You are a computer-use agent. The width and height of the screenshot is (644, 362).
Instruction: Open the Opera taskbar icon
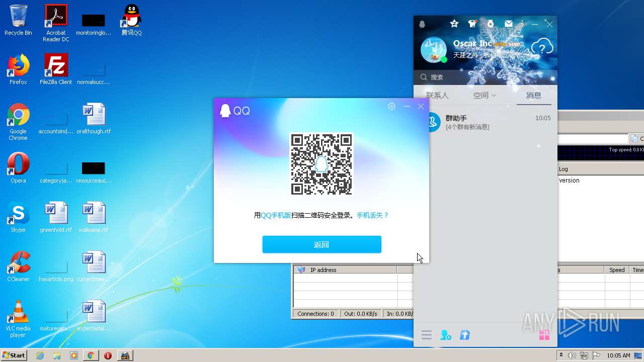[x=108, y=355]
